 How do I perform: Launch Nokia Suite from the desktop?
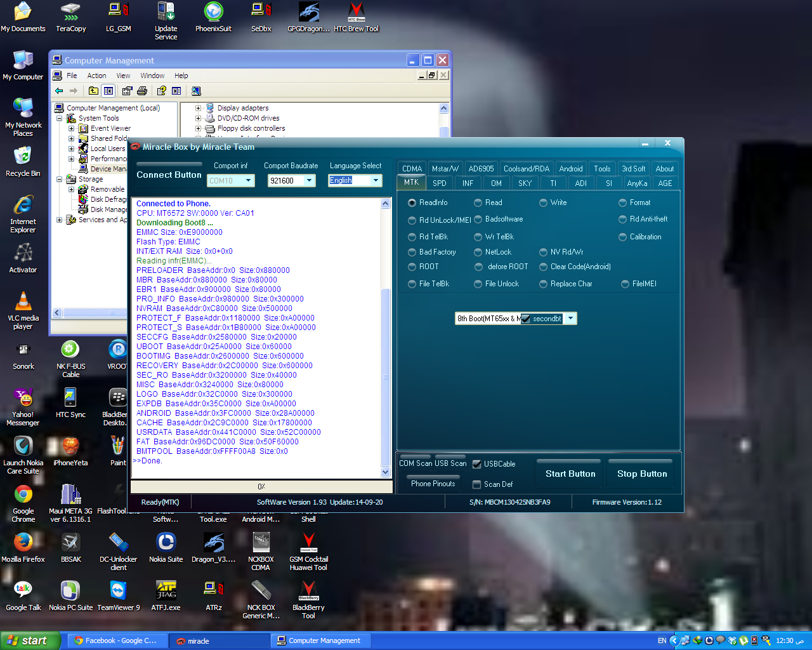pos(166,548)
